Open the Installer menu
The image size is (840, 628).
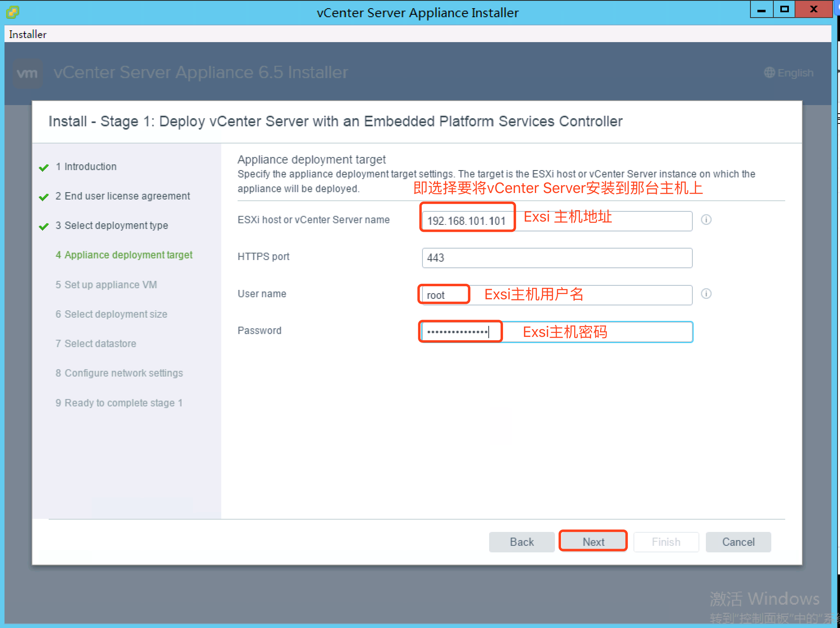tap(28, 34)
